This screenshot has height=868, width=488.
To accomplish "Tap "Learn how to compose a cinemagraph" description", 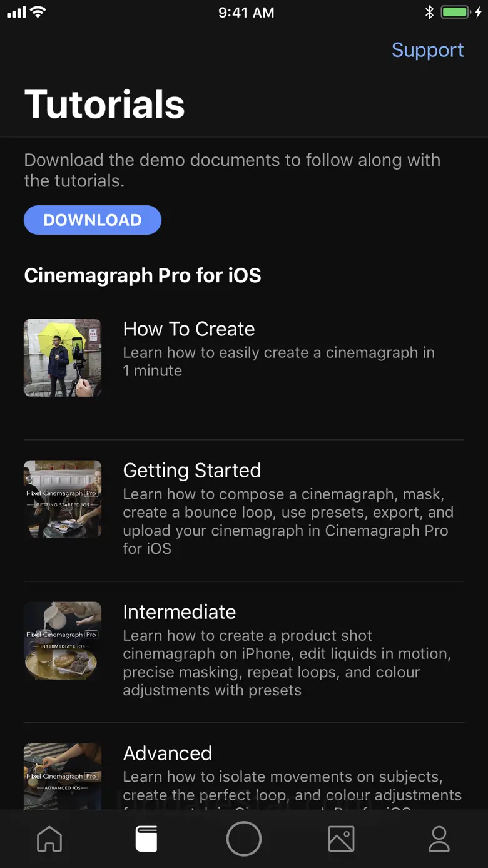I will tap(288, 521).
